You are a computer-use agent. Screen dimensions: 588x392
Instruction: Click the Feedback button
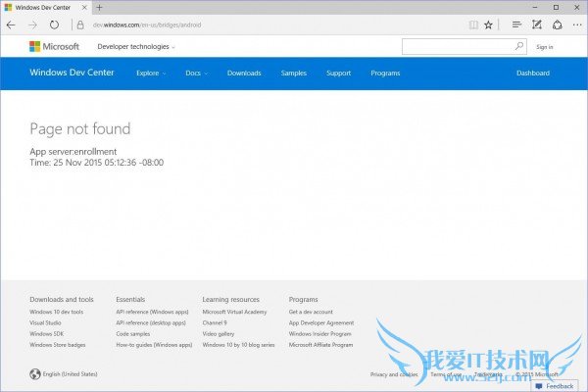click(x=555, y=386)
